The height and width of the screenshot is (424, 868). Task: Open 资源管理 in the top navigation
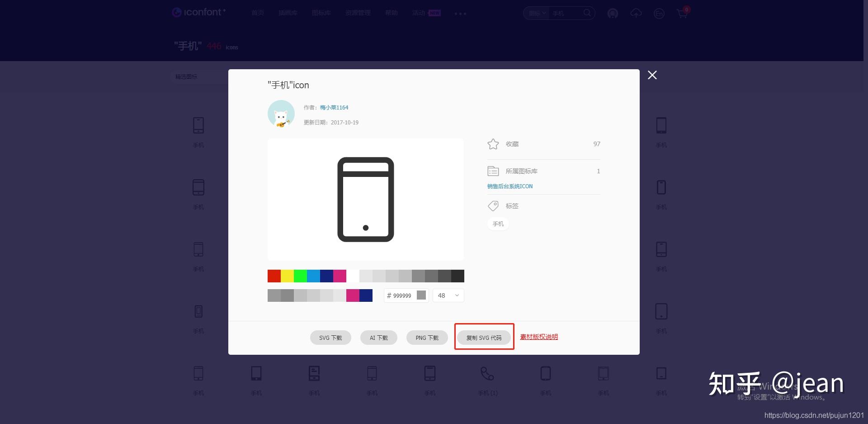(x=358, y=13)
